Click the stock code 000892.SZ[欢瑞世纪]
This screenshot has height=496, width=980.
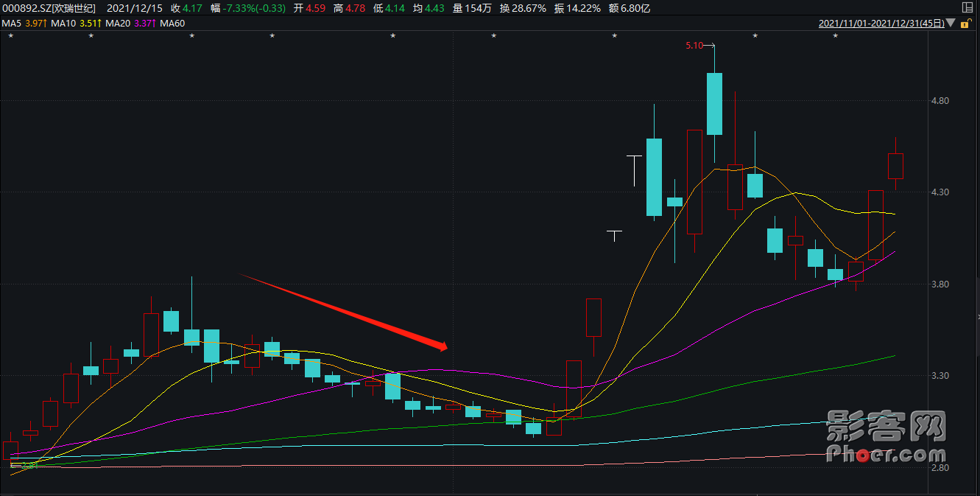click(49, 8)
